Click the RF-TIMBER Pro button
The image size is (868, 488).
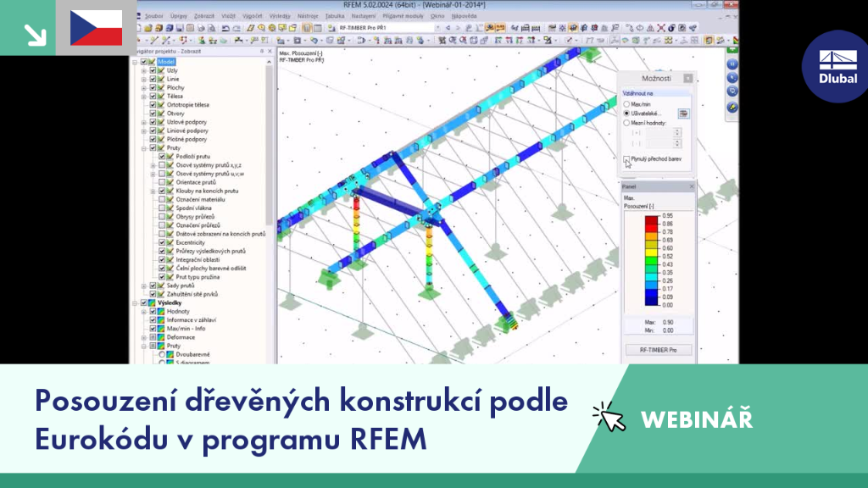(658, 350)
